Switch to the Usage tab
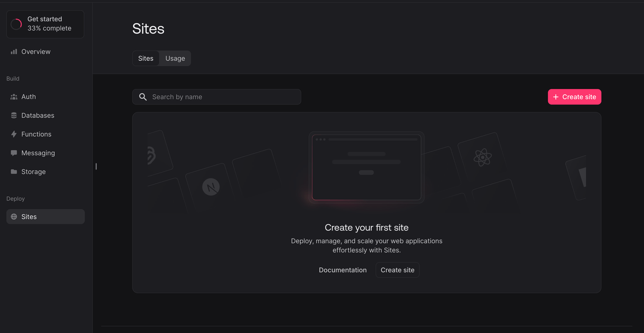The image size is (644, 333). [x=175, y=58]
